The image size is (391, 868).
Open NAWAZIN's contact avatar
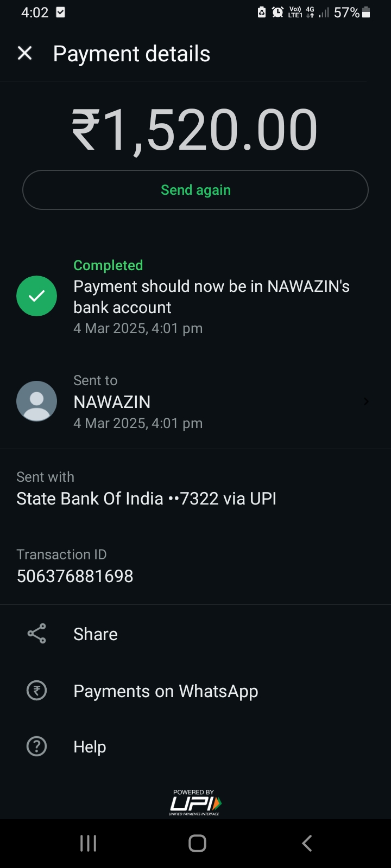pos(36,401)
